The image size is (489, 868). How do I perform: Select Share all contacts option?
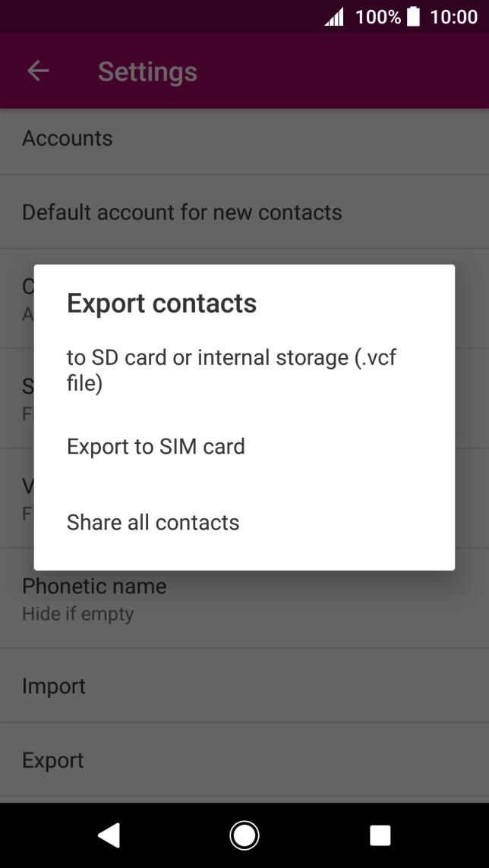(x=153, y=522)
